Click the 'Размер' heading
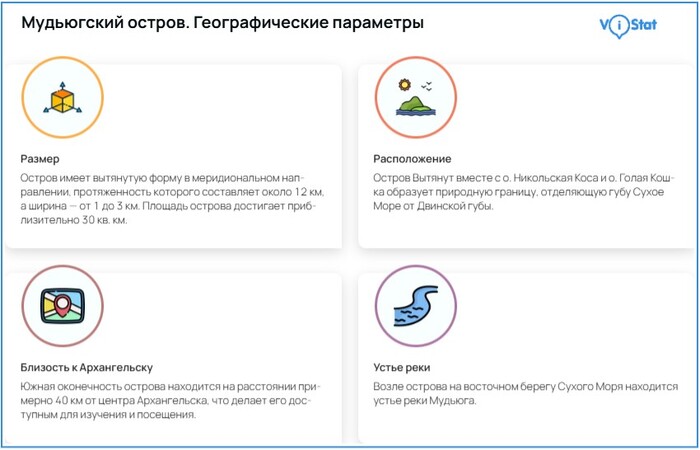Screen dimensions: 700x450 coord(40,159)
